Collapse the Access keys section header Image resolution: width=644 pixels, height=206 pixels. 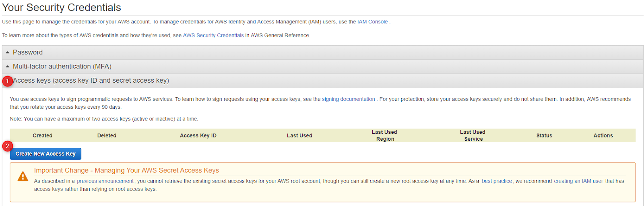[91, 81]
